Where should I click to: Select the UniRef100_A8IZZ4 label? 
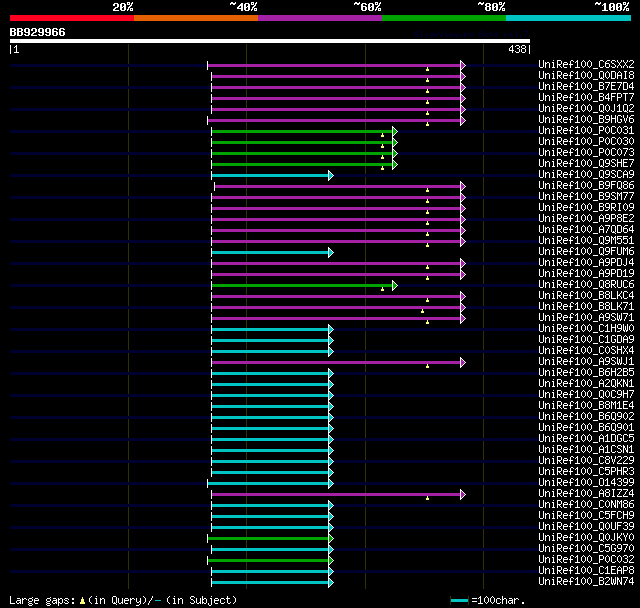click(586, 494)
